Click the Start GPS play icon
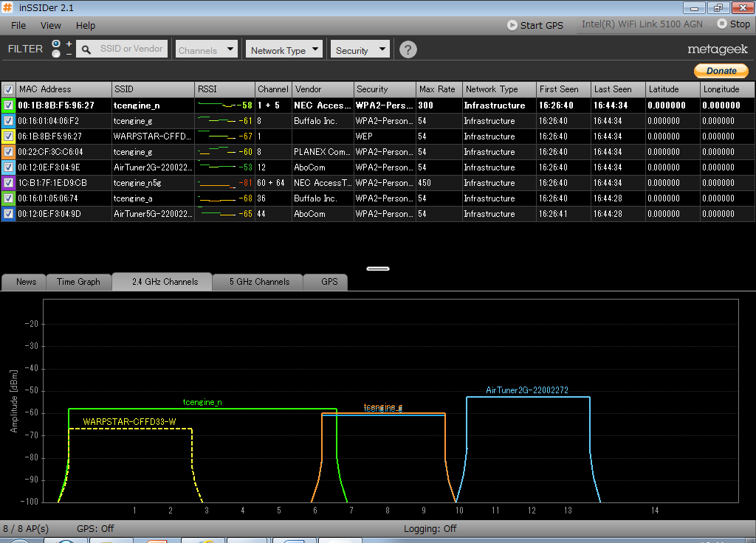This screenshot has height=543, width=756. pos(512,25)
